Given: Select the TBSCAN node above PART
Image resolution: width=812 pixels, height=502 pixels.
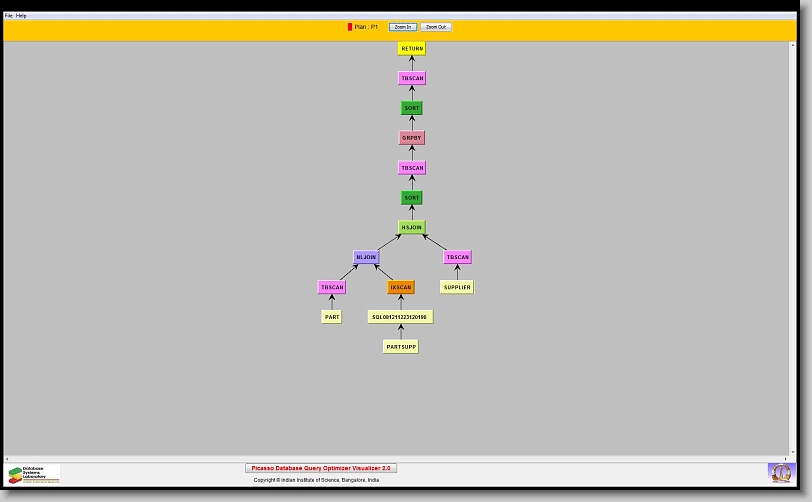Looking at the screenshot, I should pos(332,287).
